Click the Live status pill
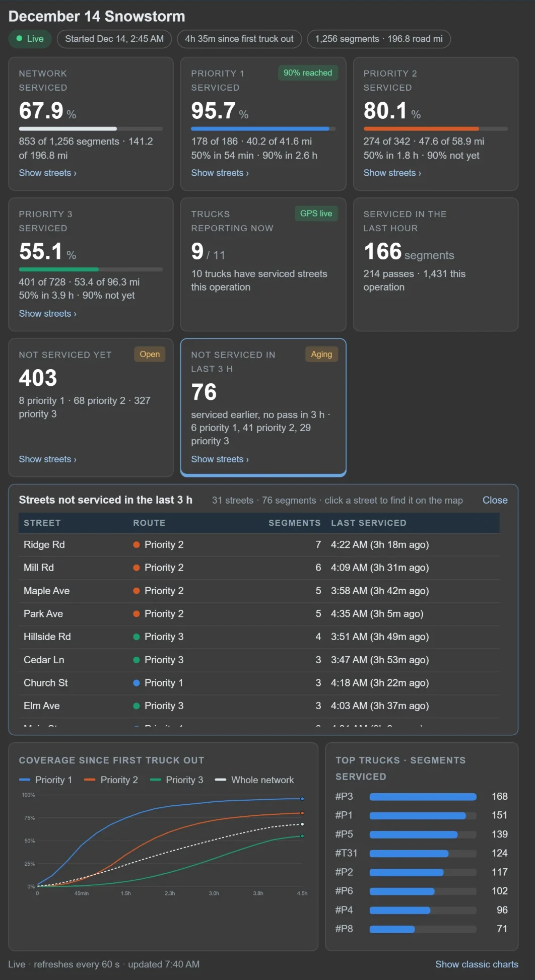Screen dimensions: 535x980 pyautogui.click(x=30, y=39)
